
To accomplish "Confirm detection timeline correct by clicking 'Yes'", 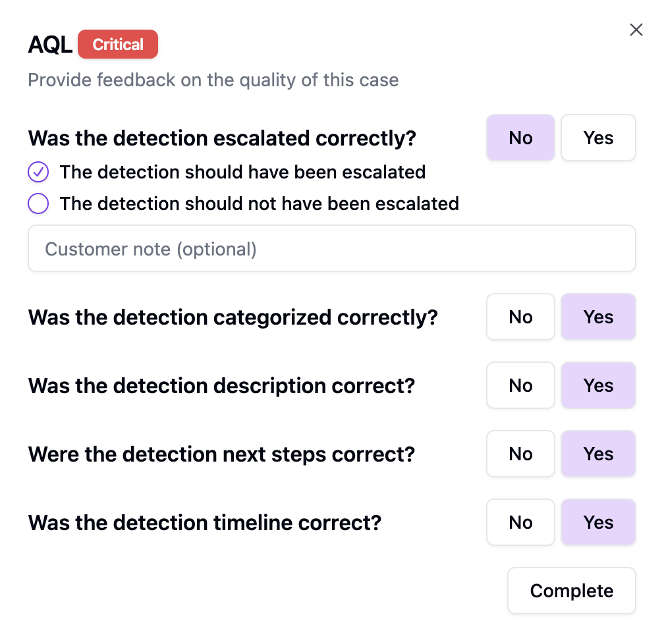I will tap(598, 522).
